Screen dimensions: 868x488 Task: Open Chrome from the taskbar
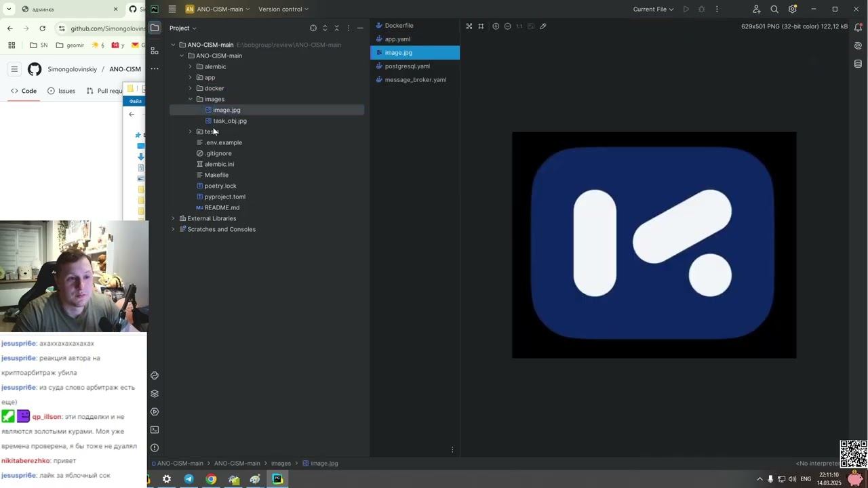[211, 479]
